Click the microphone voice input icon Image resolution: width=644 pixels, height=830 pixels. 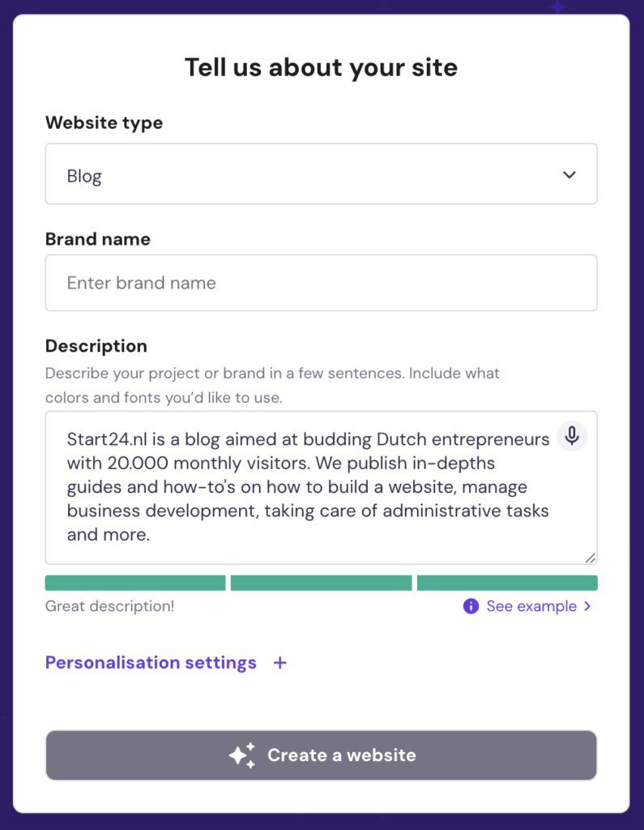pos(572,436)
